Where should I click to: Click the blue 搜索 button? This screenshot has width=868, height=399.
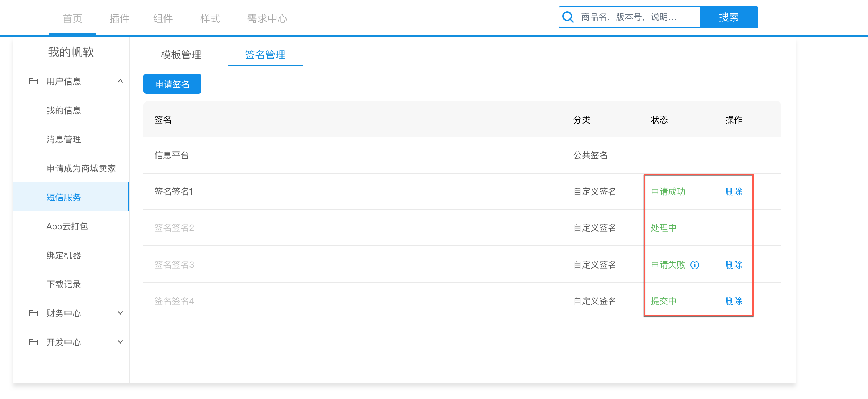729,17
